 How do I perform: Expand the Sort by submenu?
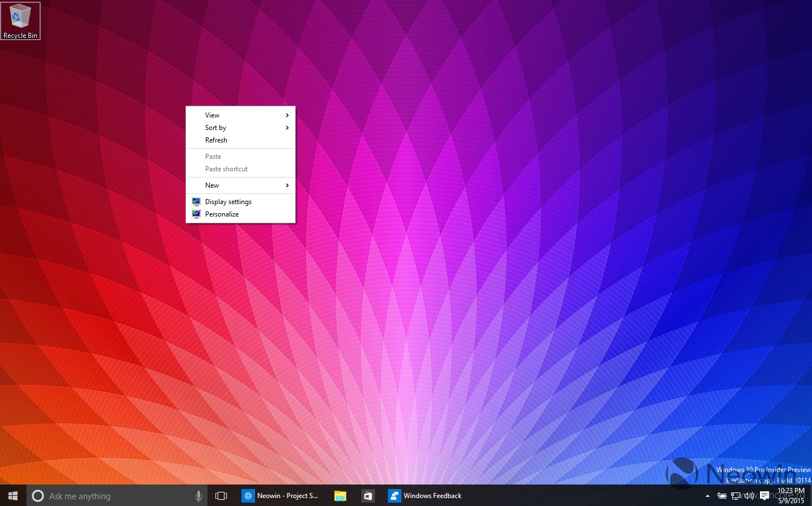[241, 128]
